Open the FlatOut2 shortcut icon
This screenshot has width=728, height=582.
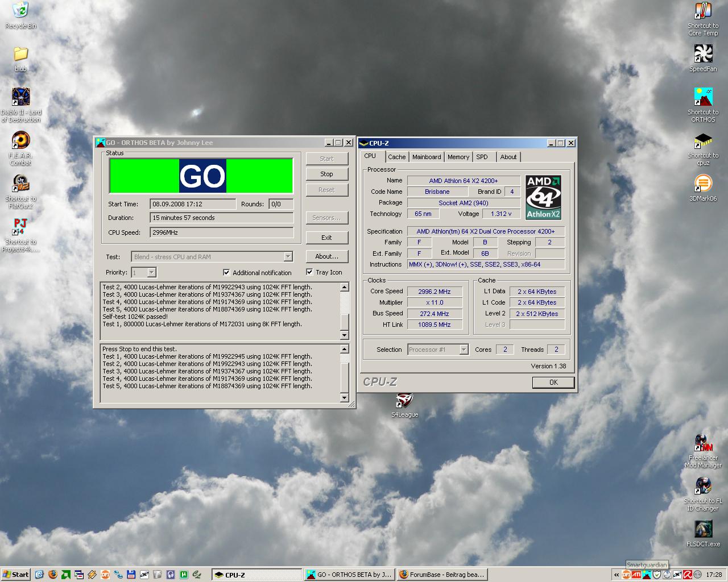pos(20,191)
